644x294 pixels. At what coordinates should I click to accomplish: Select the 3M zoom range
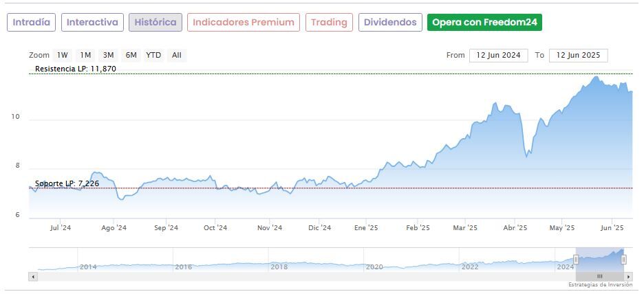[x=108, y=55]
